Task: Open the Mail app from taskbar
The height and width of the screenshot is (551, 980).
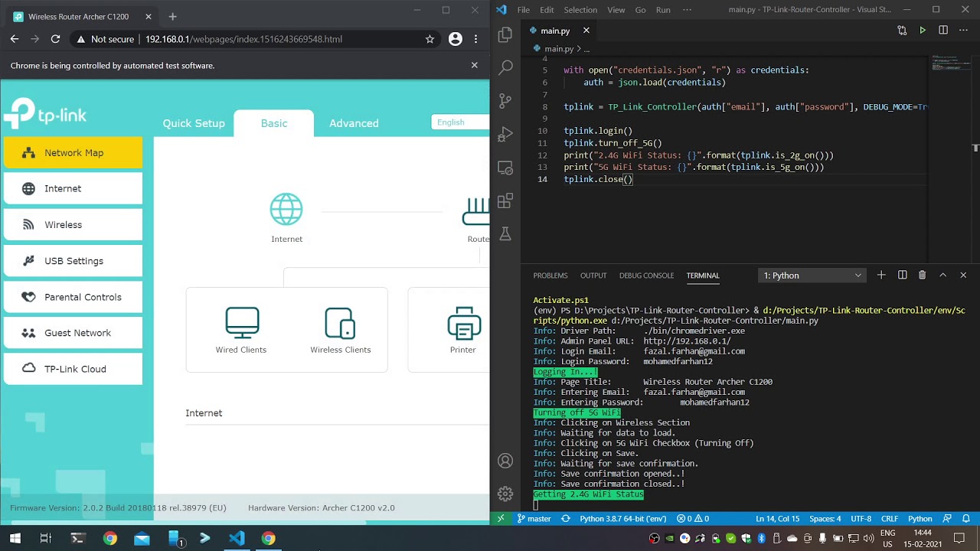Action: (142, 538)
